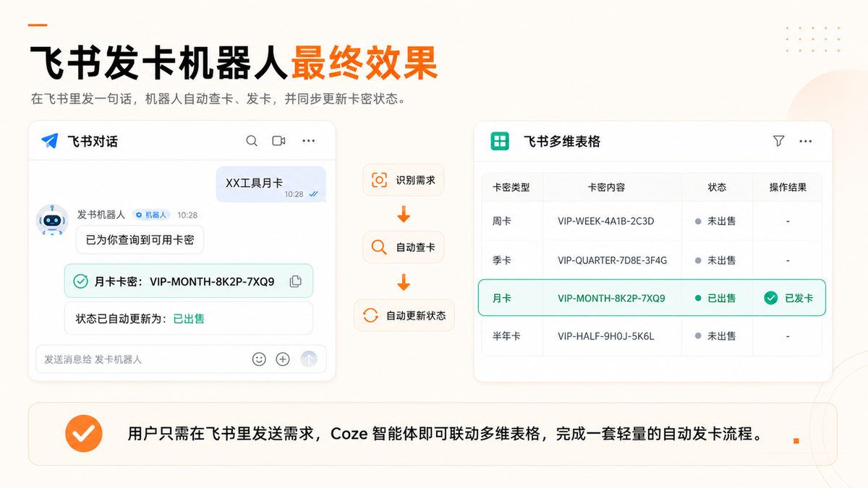The height and width of the screenshot is (488, 868).
Task: Click the 发卡机器人 sender name
Action: click(101, 215)
